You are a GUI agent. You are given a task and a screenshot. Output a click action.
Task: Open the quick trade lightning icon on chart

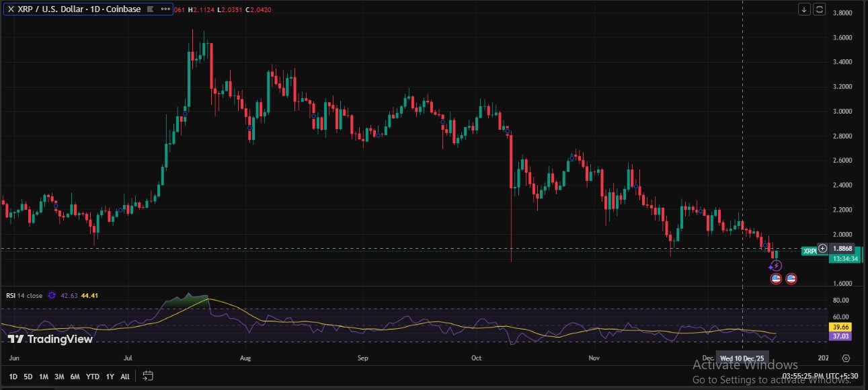click(x=776, y=266)
